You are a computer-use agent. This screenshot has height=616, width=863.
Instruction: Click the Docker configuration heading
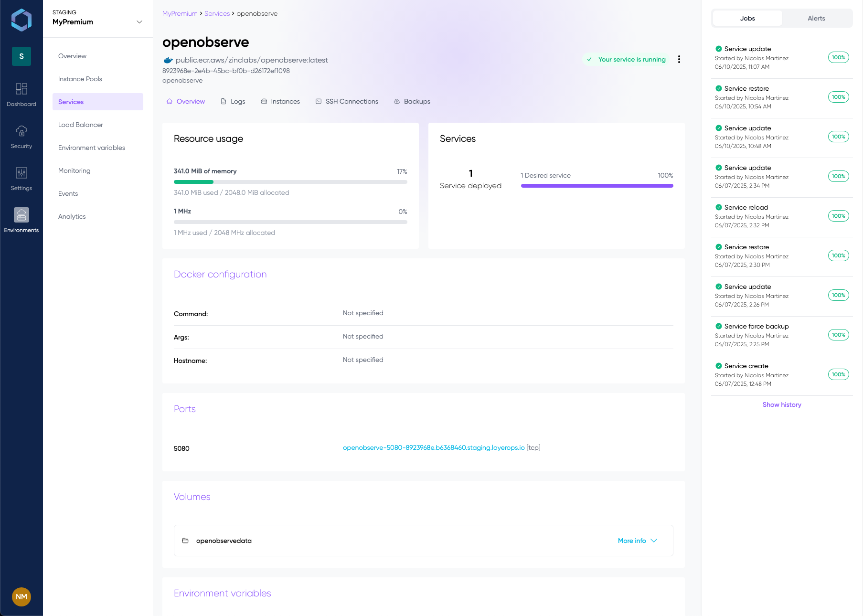(220, 274)
